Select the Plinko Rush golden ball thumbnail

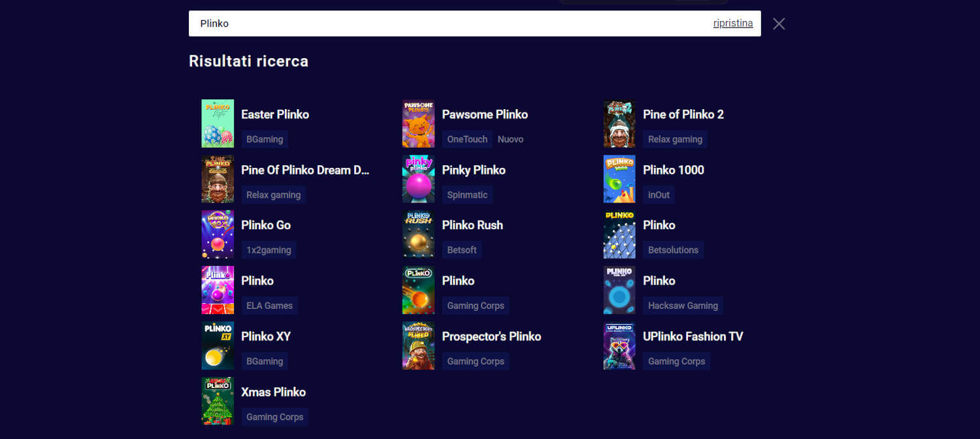tap(418, 235)
